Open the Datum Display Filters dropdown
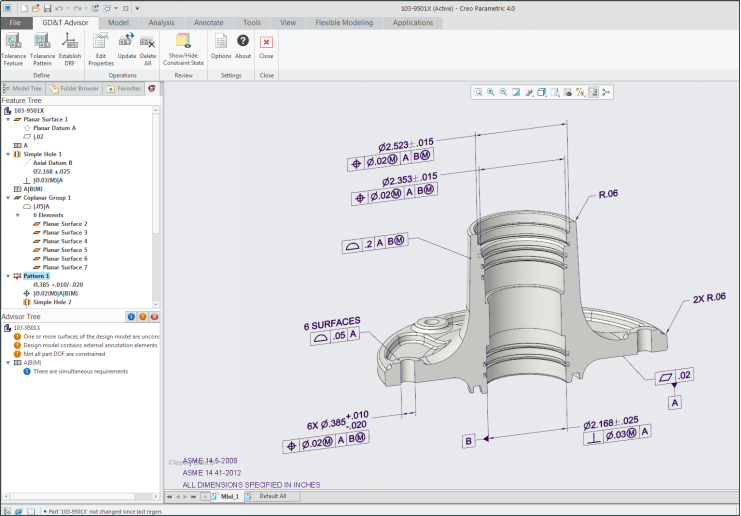 click(580, 92)
